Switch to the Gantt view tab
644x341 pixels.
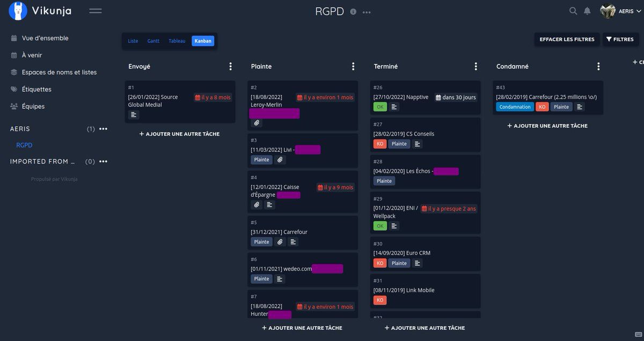pyautogui.click(x=153, y=41)
